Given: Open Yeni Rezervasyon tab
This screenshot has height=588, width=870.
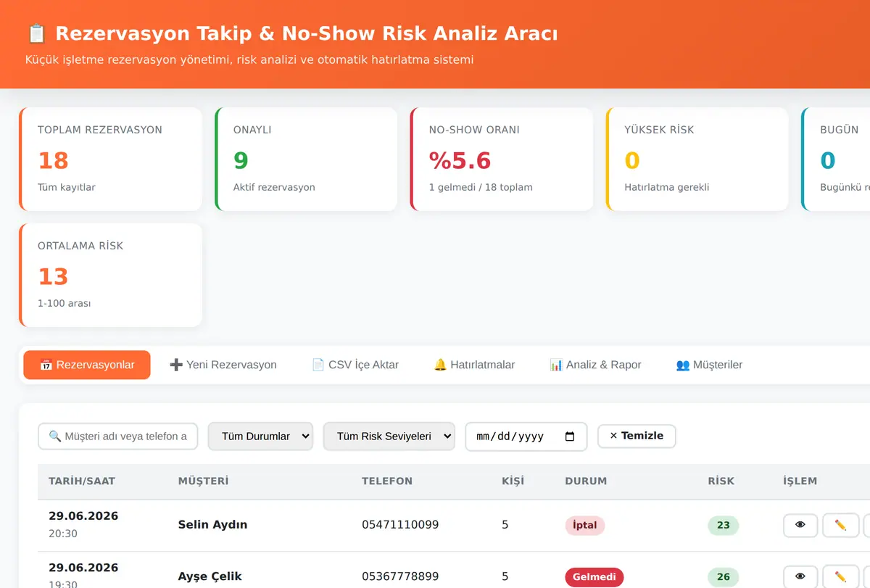Looking at the screenshot, I should point(223,365).
